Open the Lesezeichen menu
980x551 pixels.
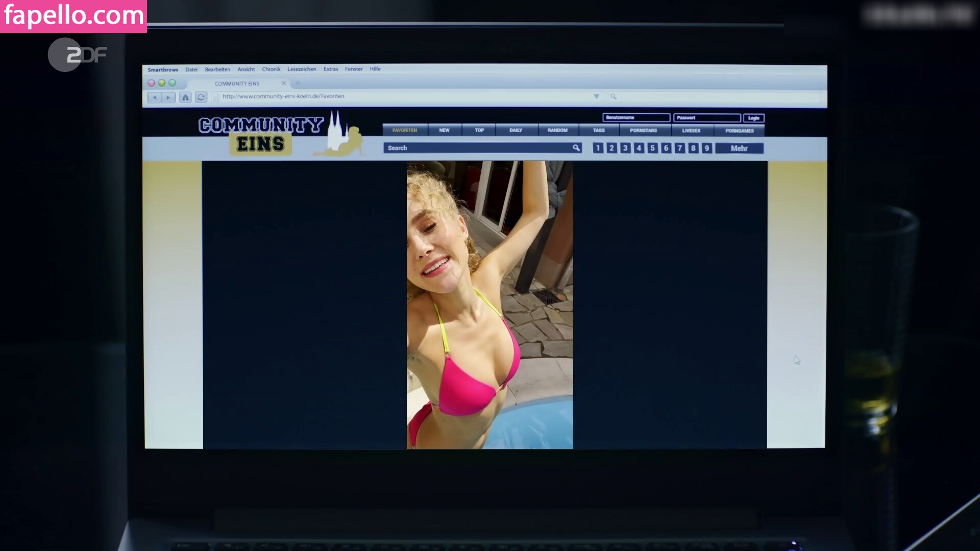tap(302, 69)
